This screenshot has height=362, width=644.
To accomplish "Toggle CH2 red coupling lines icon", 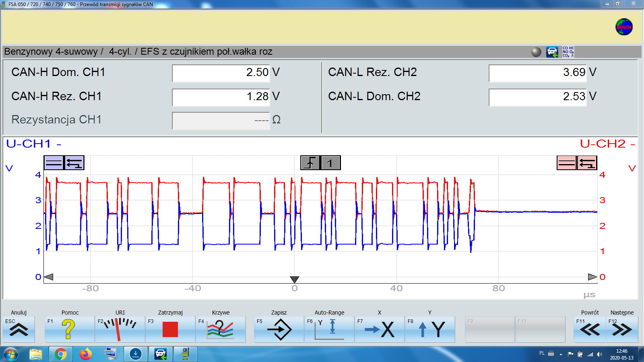I will click(x=567, y=163).
